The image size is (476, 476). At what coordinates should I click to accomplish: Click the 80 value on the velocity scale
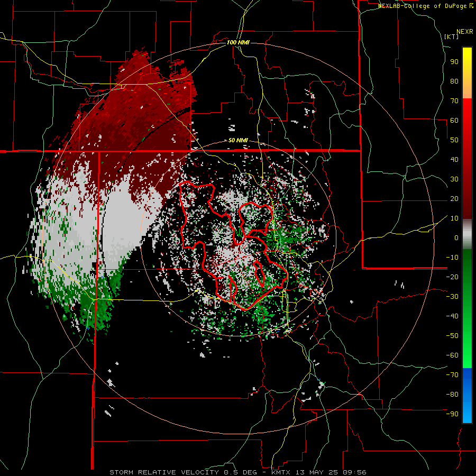pos(454,81)
